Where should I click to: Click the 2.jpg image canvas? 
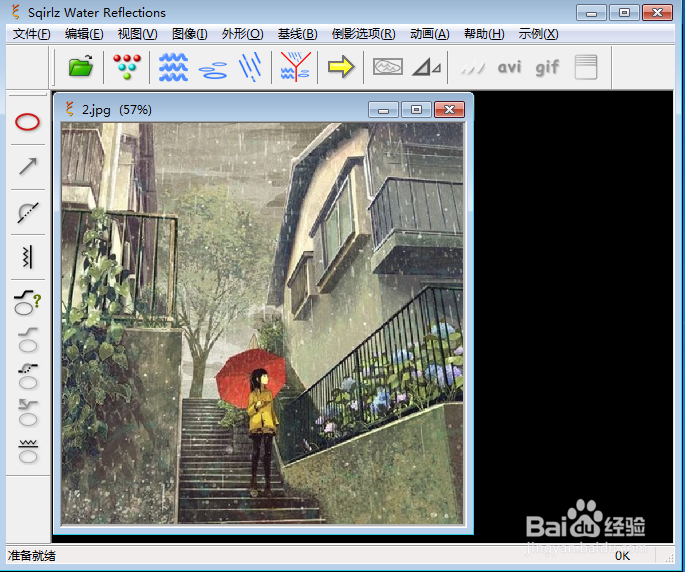[262, 323]
